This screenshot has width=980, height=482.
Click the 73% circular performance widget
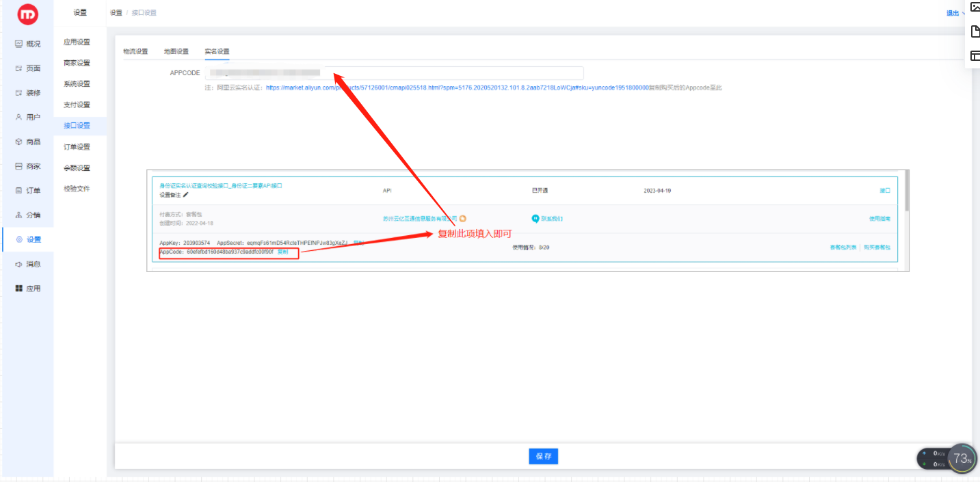click(962, 458)
